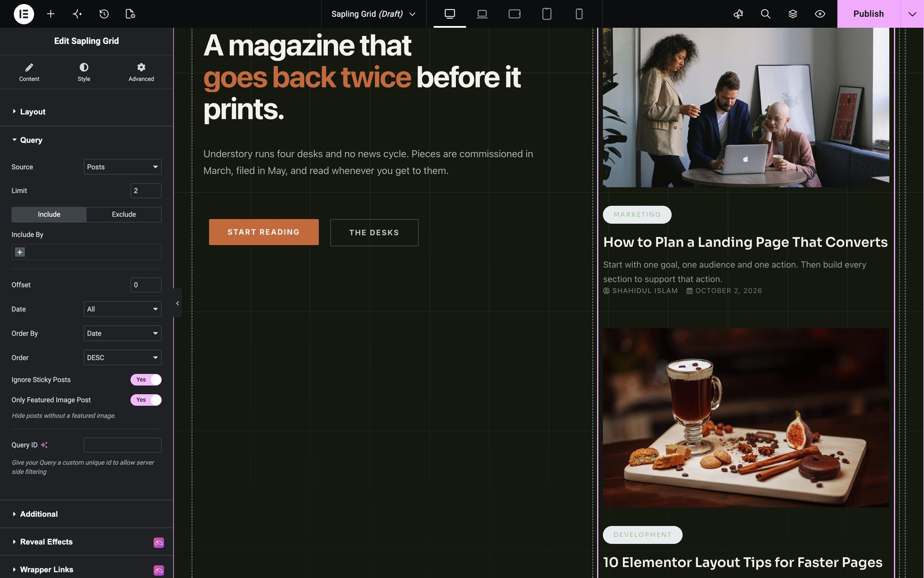The image size is (924, 578).
Task: Click the add element plus icon
Action: (x=51, y=14)
